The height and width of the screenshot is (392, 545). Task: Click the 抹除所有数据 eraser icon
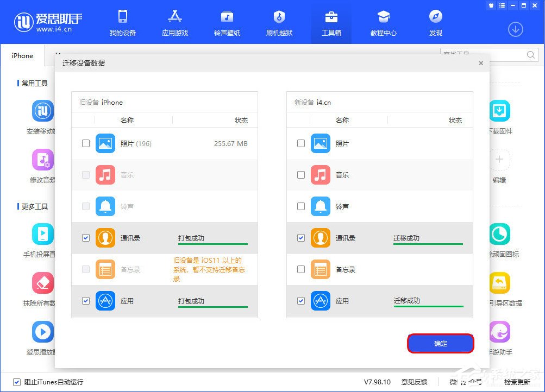click(42, 282)
